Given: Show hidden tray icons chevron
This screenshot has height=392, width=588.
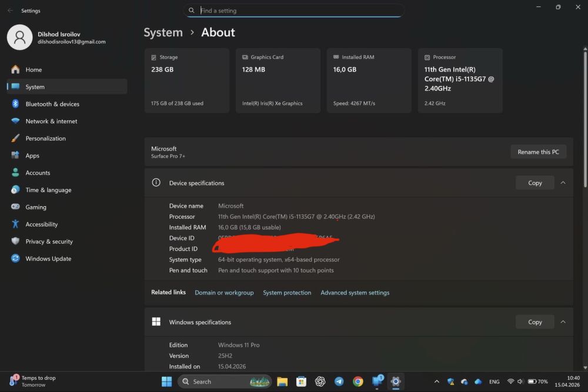Looking at the screenshot, I should tap(436, 381).
